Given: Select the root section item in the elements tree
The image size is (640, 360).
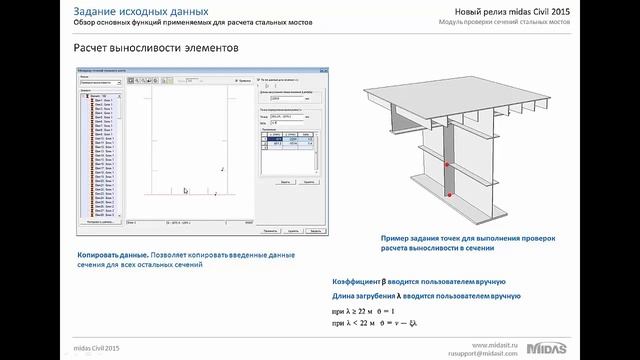Looking at the screenshot, I should (98, 96).
